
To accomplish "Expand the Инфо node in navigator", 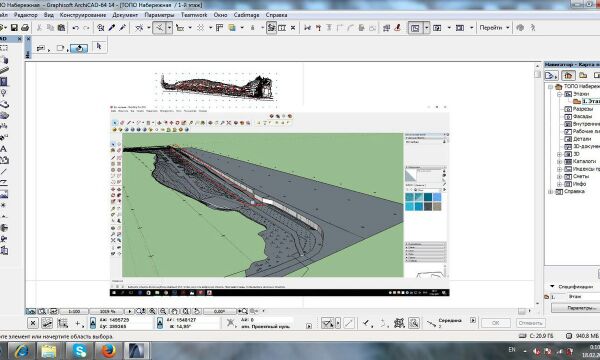I will click(559, 184).
